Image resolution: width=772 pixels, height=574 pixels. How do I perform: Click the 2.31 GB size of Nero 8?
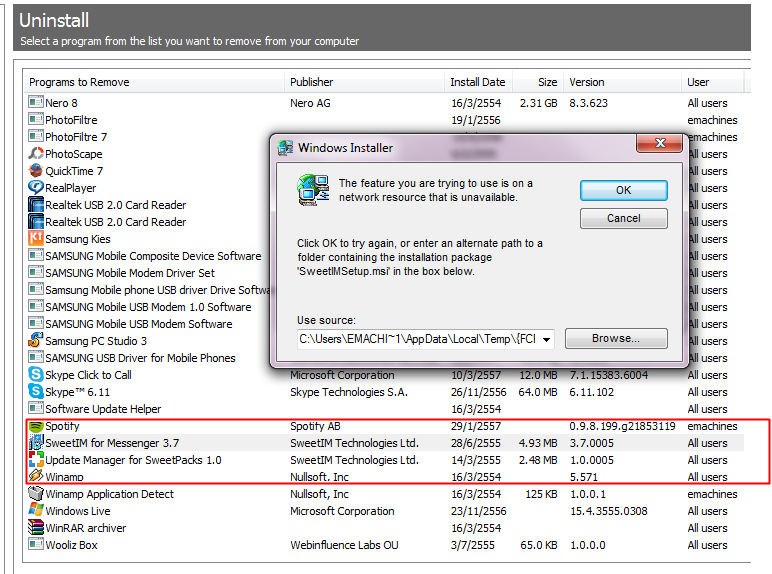point(539,103)
